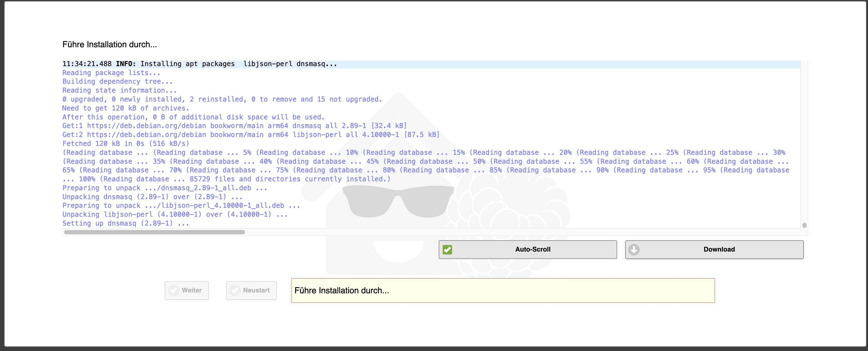Click the "Building dependency tree..." log line

(117, 82)
